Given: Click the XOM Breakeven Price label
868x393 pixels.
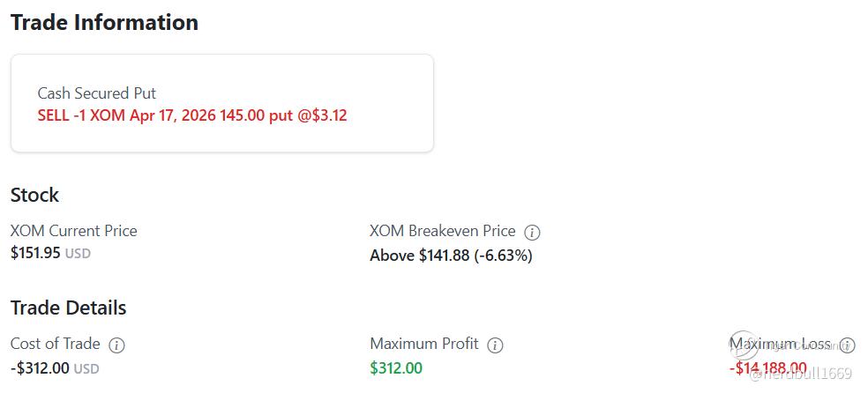Looking at the screenshot, I should (442, 231).
